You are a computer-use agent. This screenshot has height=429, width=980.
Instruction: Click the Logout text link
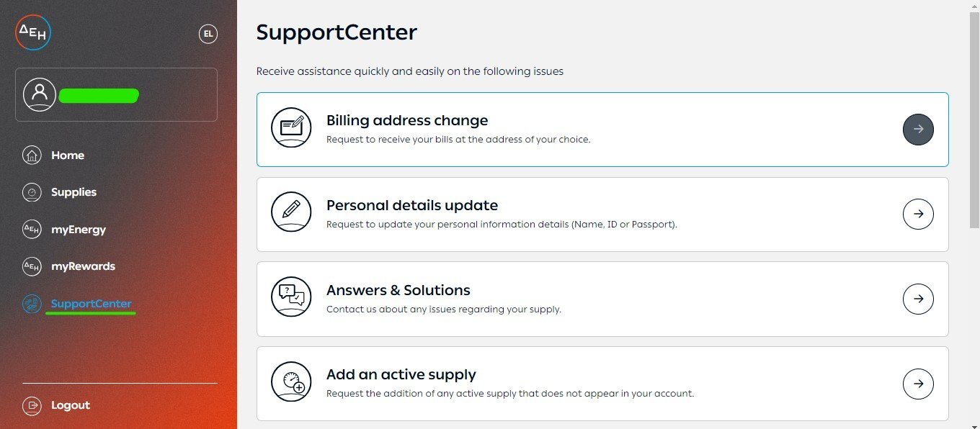(x=71, y=405)
